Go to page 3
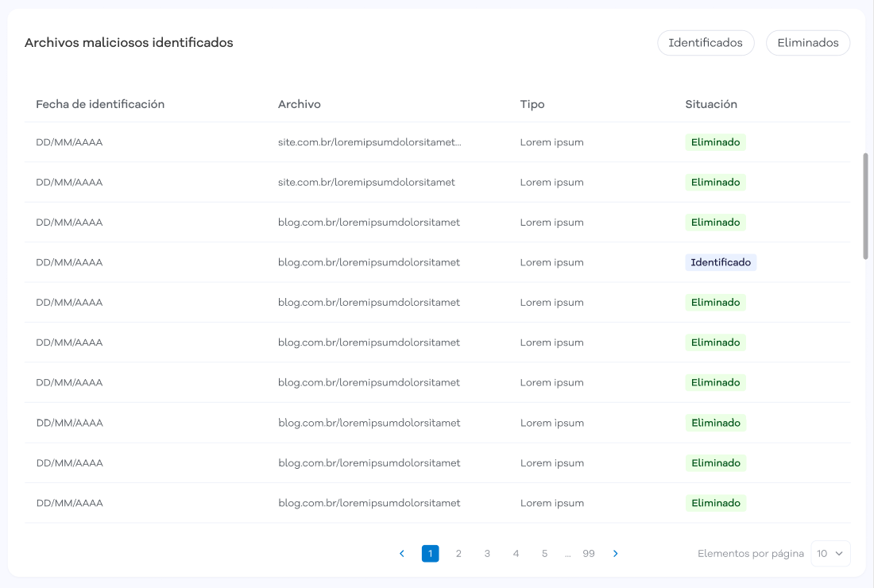The image size is (874, 588). point(487,554)
